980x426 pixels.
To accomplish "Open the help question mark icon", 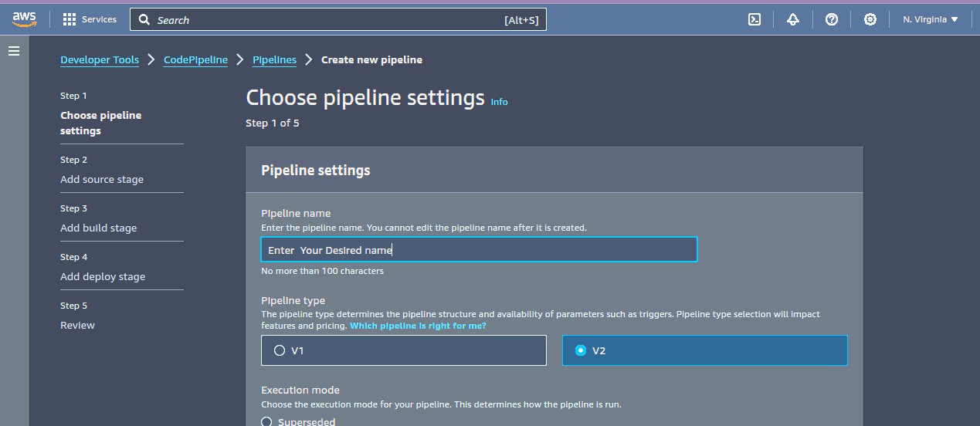I will click(x=832, y=20).
